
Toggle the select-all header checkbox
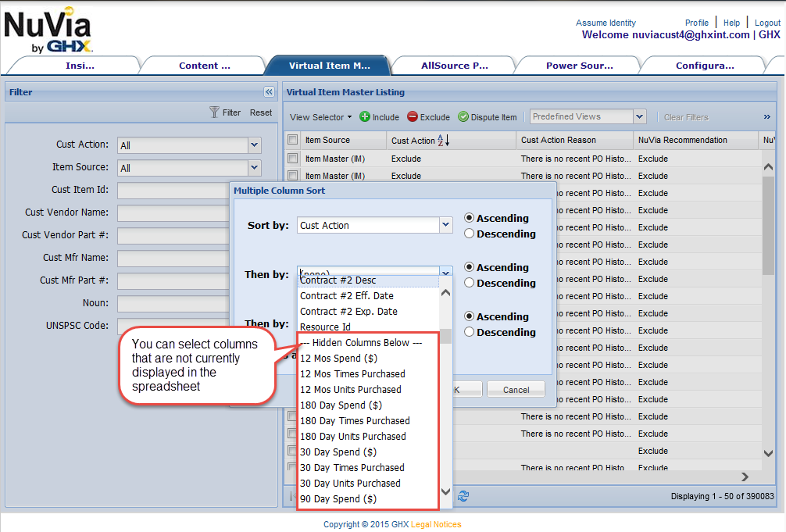pyautogui.click(x=293, y=140)
